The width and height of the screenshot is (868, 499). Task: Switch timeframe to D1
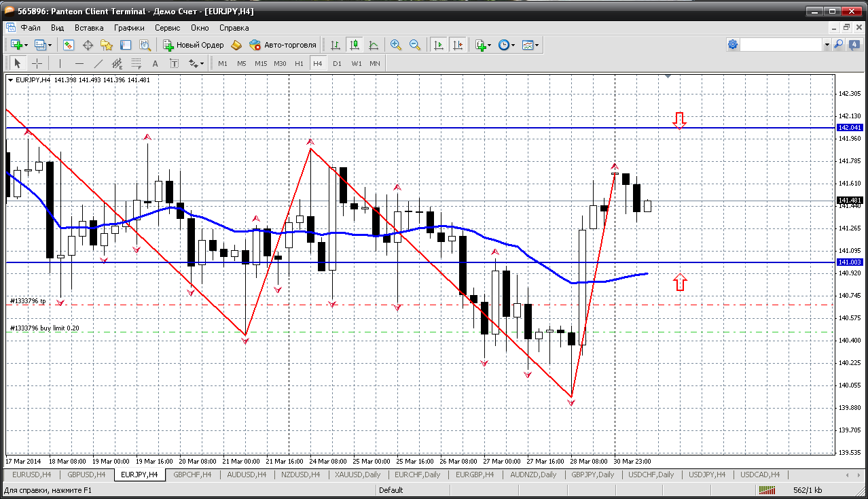coord(337,63)
